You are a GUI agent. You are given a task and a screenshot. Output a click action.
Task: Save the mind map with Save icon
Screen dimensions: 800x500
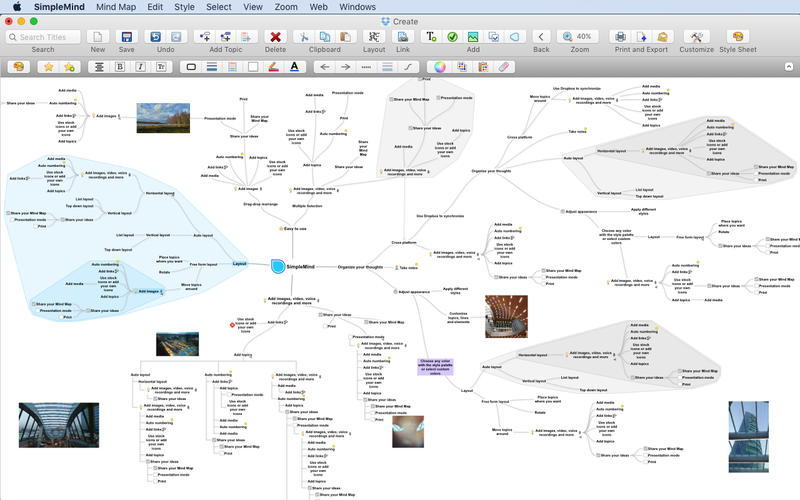point(127,37)
